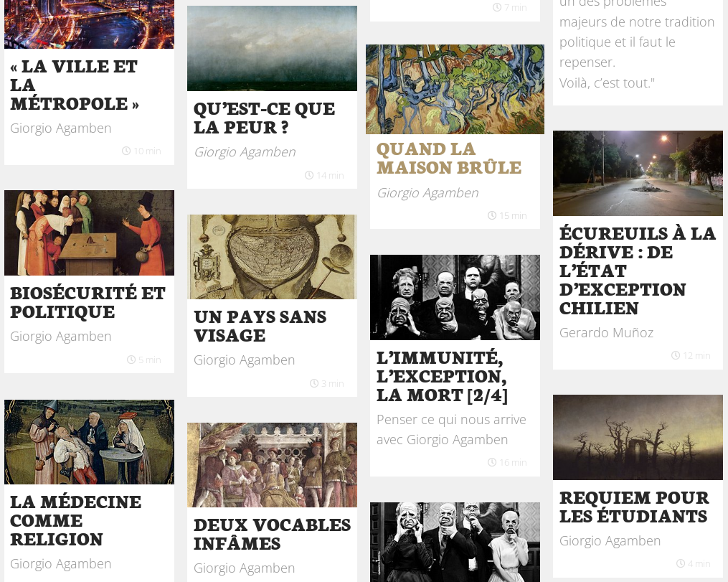This screenshot has width=728, height=582.
Task: Click clock icon beside 16 min
Action: click(x=492, y=462)
